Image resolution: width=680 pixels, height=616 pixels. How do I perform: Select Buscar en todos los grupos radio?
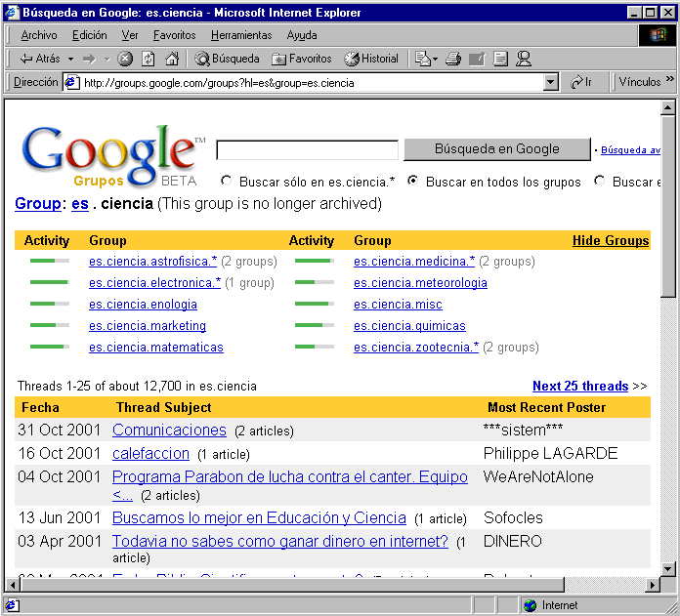412,181
